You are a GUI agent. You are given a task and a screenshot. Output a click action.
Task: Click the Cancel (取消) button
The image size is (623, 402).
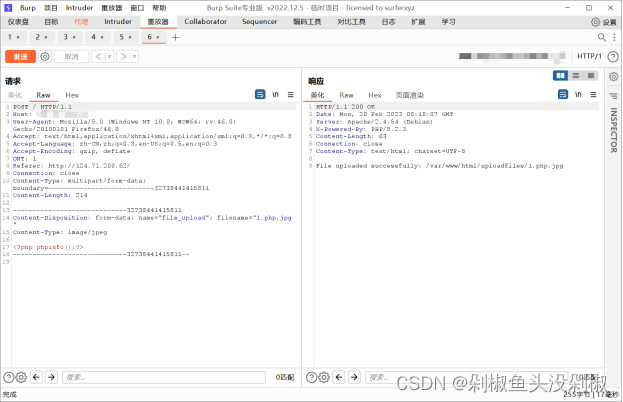(71, 56)
